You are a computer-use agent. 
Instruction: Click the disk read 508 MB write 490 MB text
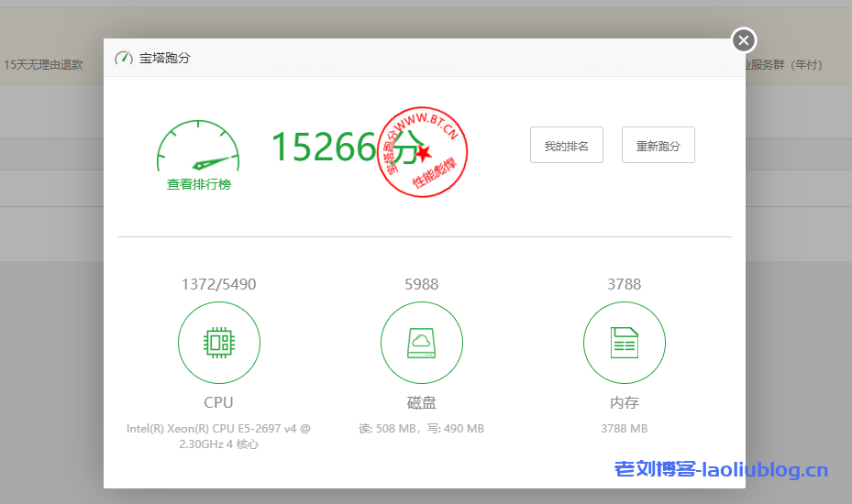point(422,429)
